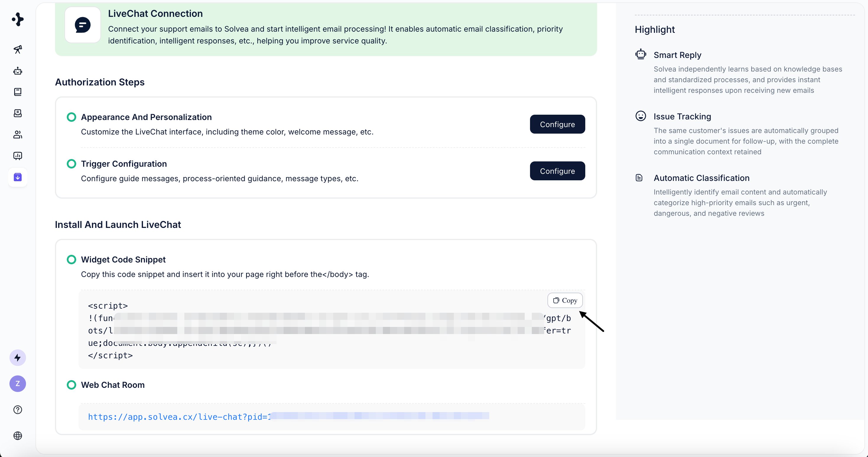Click the "Solvea independently learns" description
Image resolution: width=868 pixels, height=457 pixels.
(x=748, y=80)
